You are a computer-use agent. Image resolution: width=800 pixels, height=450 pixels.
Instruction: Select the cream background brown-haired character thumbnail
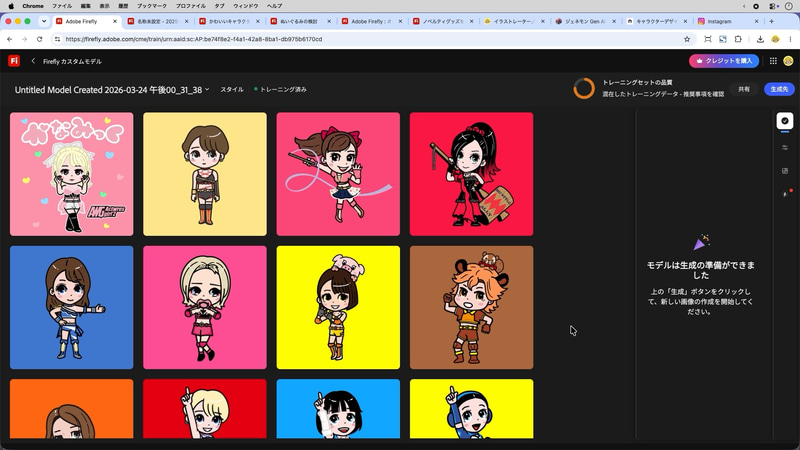205,174
